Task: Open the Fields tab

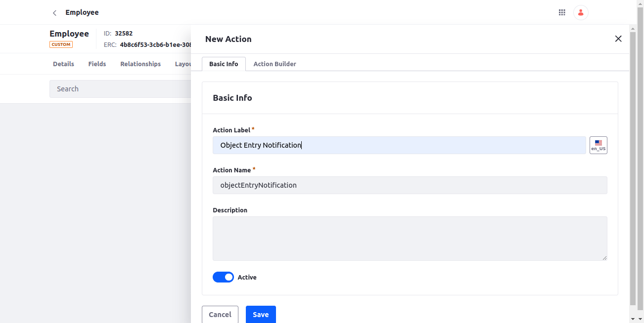Action: (x=97, y=64)
